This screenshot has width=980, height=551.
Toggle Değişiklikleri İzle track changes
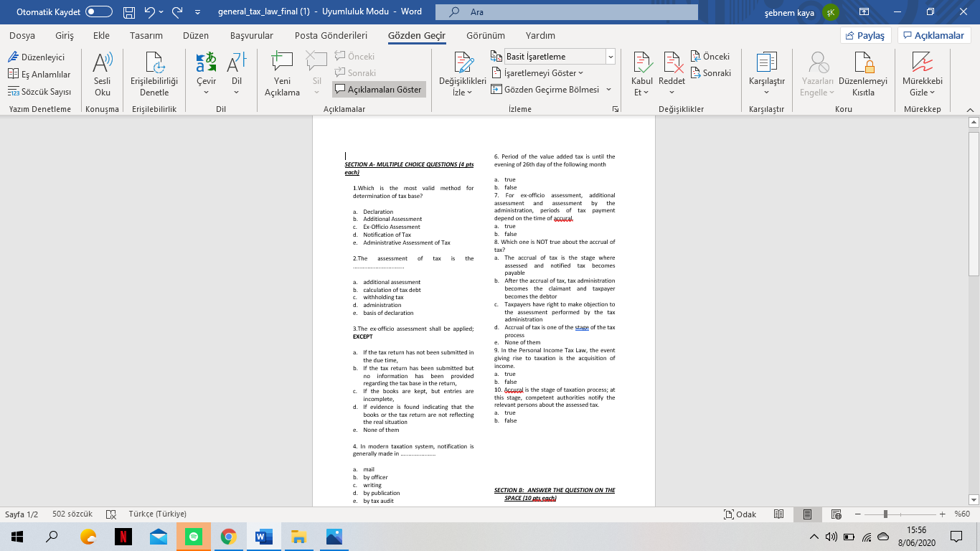[x=463, y=75]
